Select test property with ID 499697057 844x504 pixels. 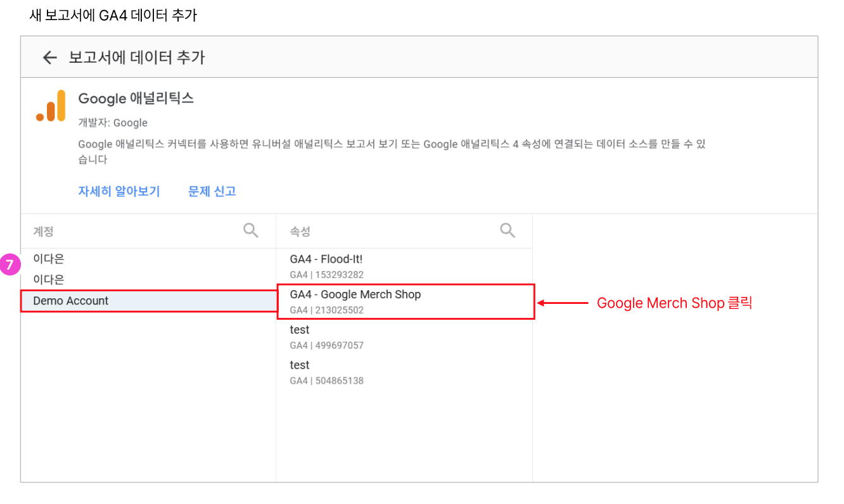(404, 337)
